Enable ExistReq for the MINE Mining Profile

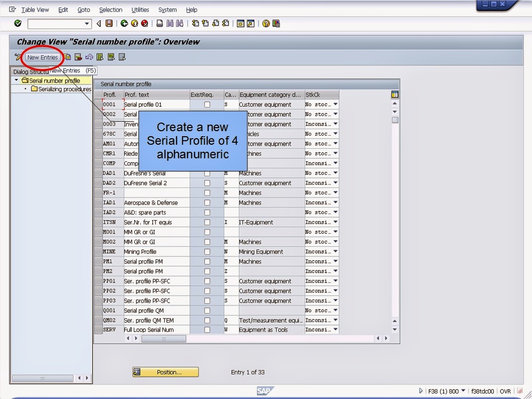207,251
